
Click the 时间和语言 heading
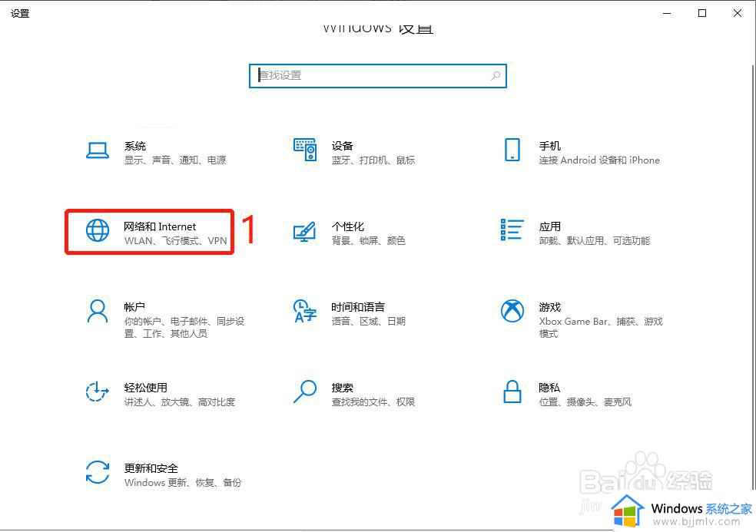[x=358, y=307]
